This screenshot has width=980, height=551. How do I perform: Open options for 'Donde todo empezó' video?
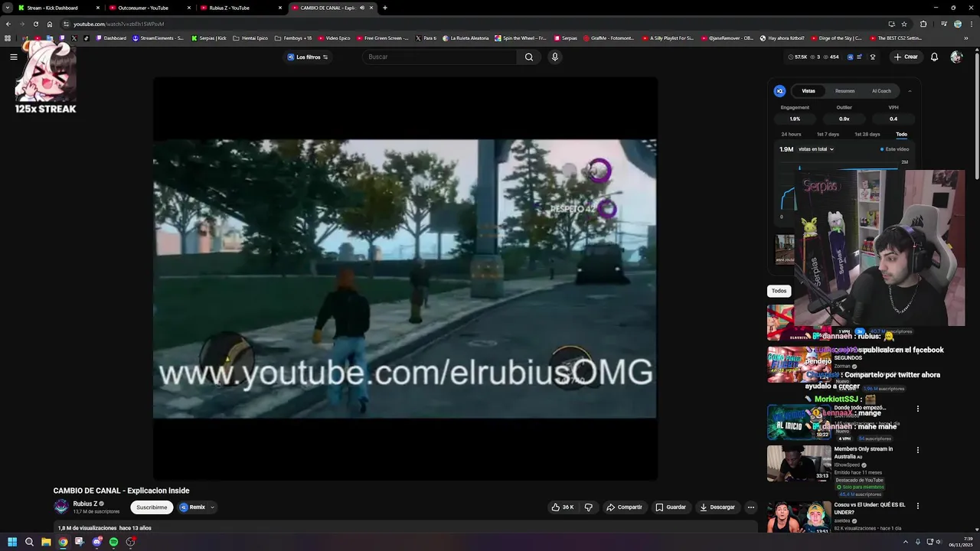(x=918, y=409)
